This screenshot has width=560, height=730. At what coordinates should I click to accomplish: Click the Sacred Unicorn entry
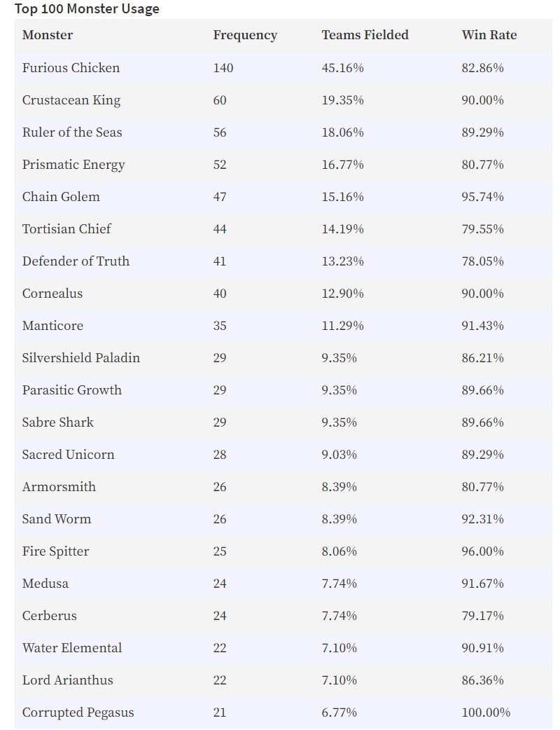[69, 455]
